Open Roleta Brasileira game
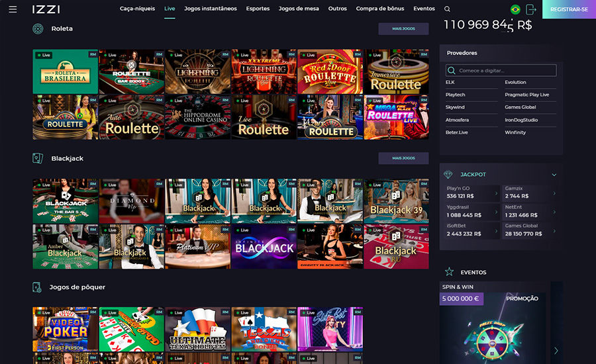596x364 pixels. tap(66, 72)
